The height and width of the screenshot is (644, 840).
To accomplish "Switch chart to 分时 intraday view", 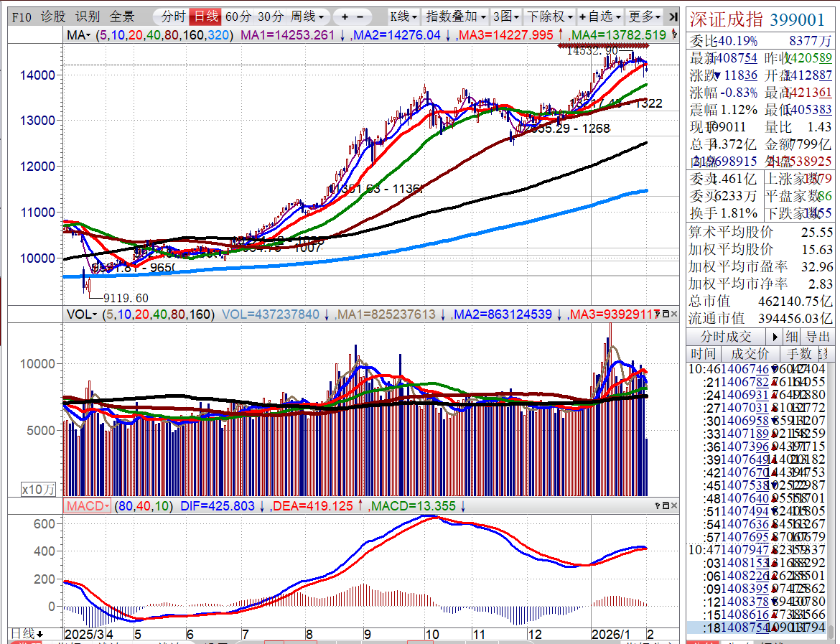I will pyautogui.click(x=173, y=17).
